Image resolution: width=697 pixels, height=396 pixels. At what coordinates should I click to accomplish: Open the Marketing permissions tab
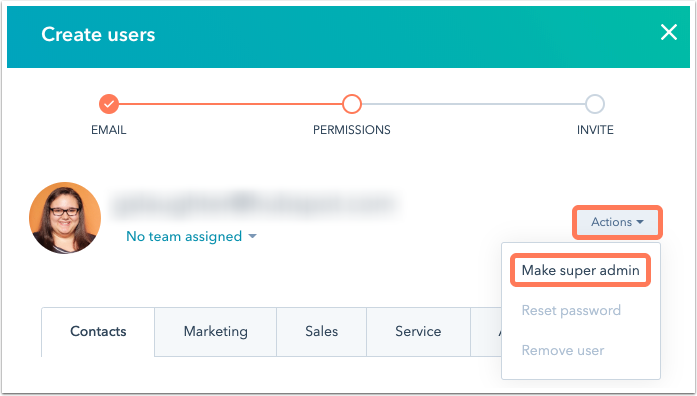coord(216,332)
